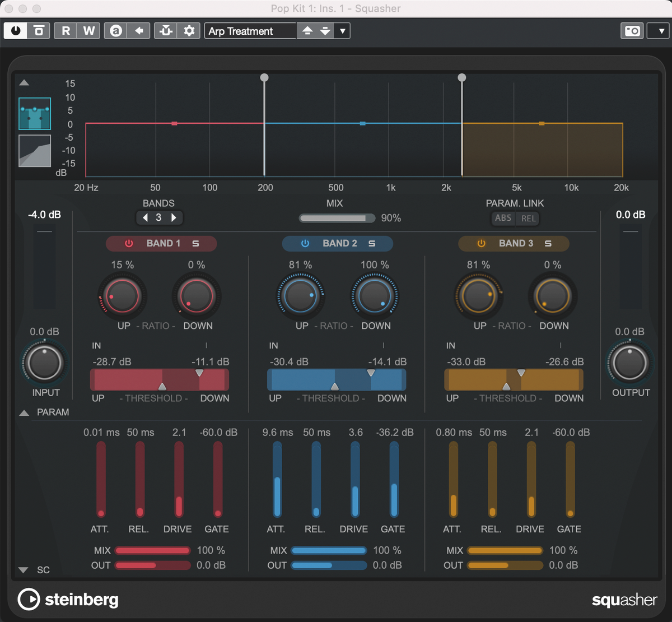Viewport: 672px width, 622px height.
Task: Click the A/B setting switch icon
Action: click(x=116, y=30)
